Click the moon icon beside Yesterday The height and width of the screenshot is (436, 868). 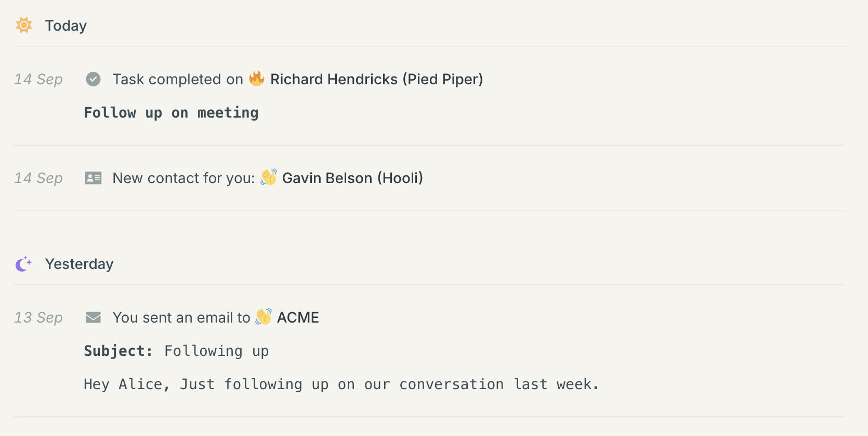pyautogui.click(x=23, y=264)
